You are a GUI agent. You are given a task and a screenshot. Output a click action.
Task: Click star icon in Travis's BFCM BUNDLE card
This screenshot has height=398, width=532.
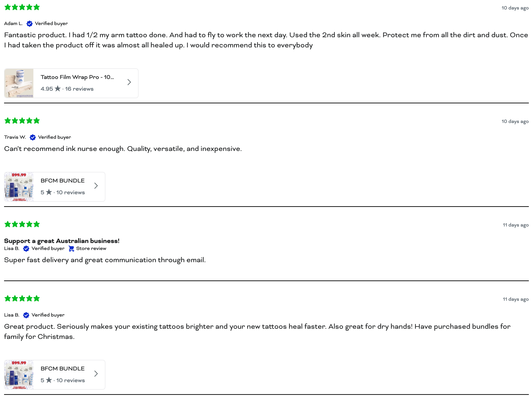pyautogui.click(x=49, y=192)
